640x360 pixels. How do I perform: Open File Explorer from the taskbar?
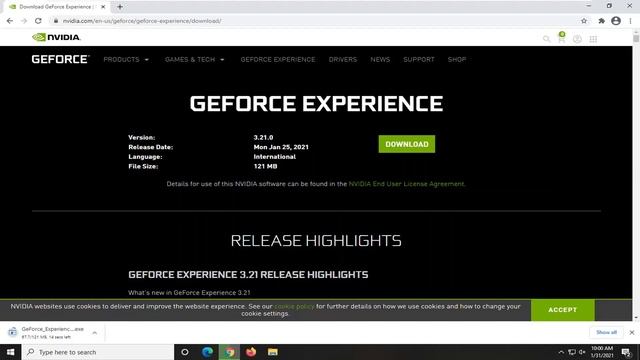pyautogui.click(x=273, y=352)
